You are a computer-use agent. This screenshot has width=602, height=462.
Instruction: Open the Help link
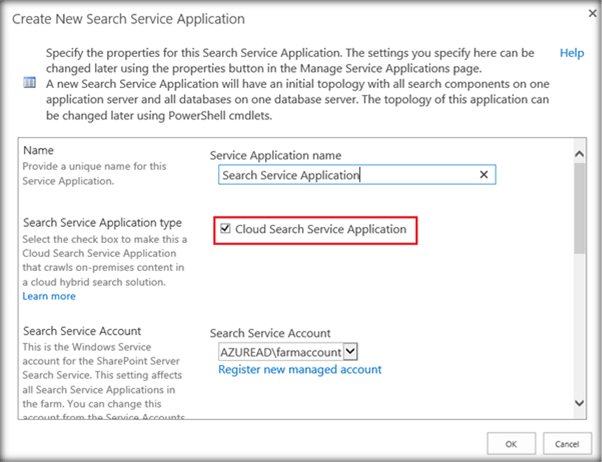[x=571, y=53]
